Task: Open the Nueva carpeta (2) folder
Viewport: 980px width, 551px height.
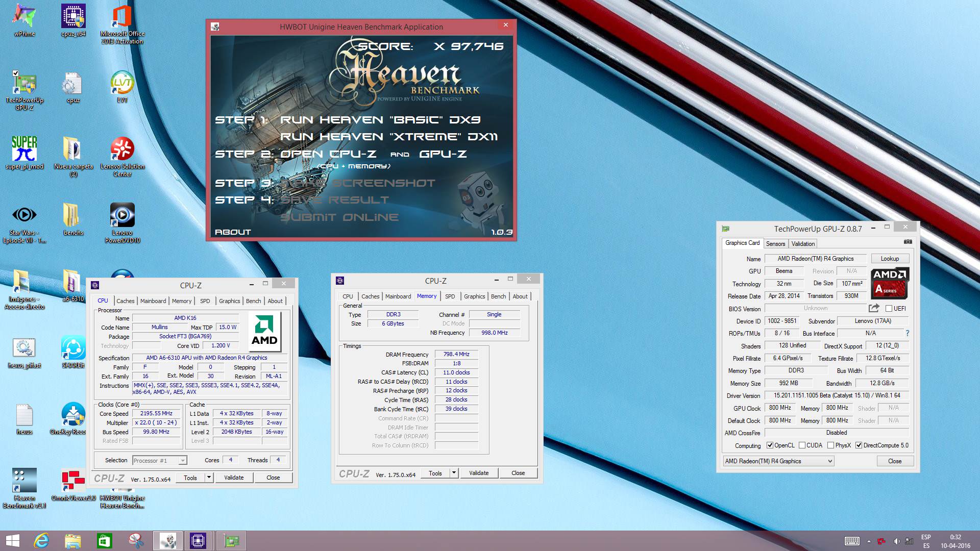Action: [x=73, y=157]
